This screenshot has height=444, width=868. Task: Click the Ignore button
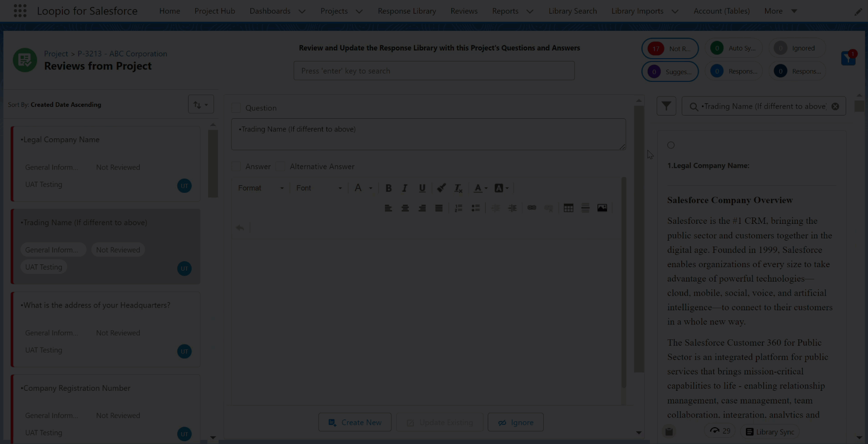[516, 422]
